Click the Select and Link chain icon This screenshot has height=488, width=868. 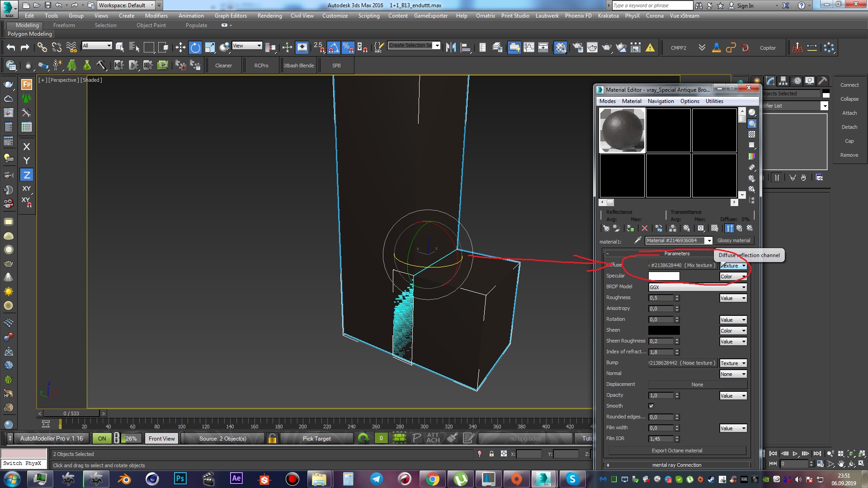coord(42,47)
